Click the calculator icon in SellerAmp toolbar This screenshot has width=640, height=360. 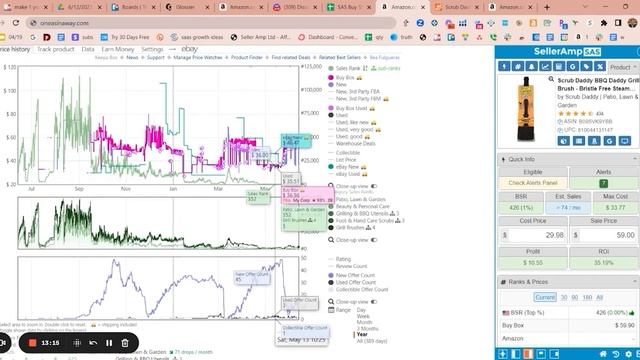tap(559, 67)
